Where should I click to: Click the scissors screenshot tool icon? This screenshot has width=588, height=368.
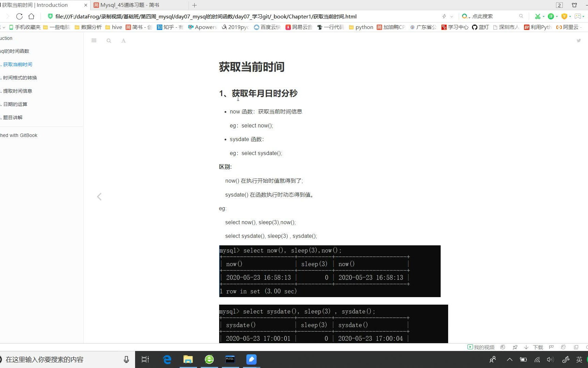click(538, 16)
